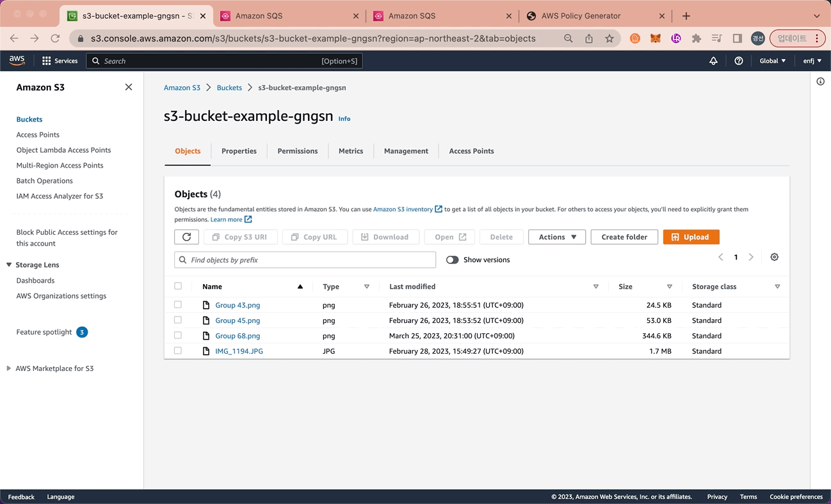Toggle the browser side panel icon
831x504 pixels.
[x=738, y=38]
